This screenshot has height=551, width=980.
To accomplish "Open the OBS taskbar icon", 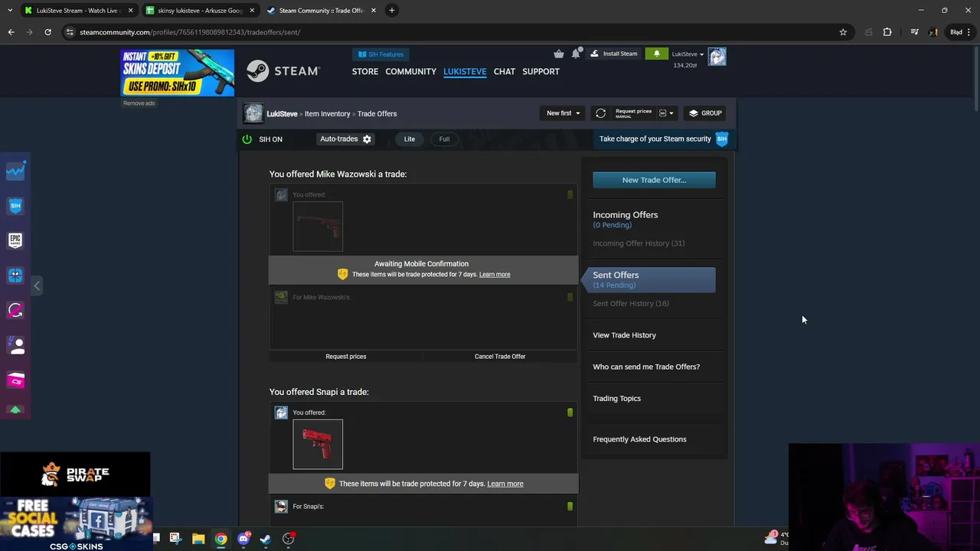I will click(x=289, y=539).
